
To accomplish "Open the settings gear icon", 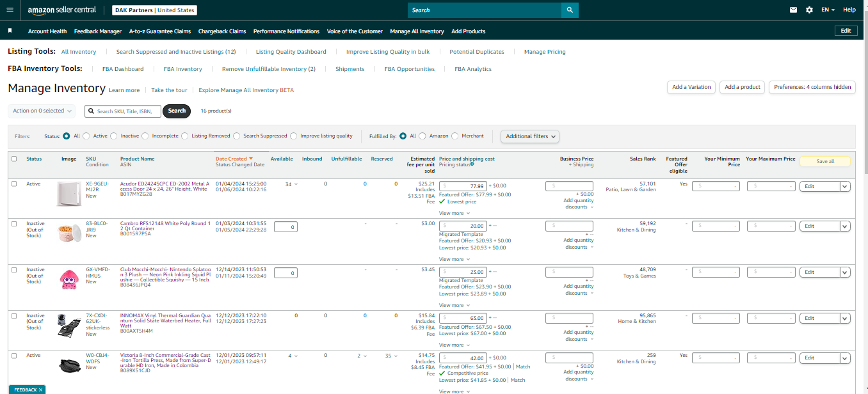I will pyautogui.click(x=809, y=10).
